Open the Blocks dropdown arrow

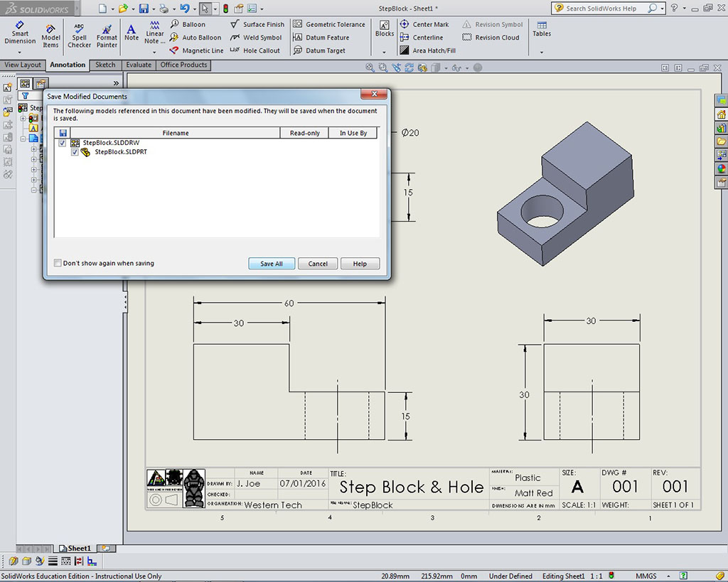point(384,52)
